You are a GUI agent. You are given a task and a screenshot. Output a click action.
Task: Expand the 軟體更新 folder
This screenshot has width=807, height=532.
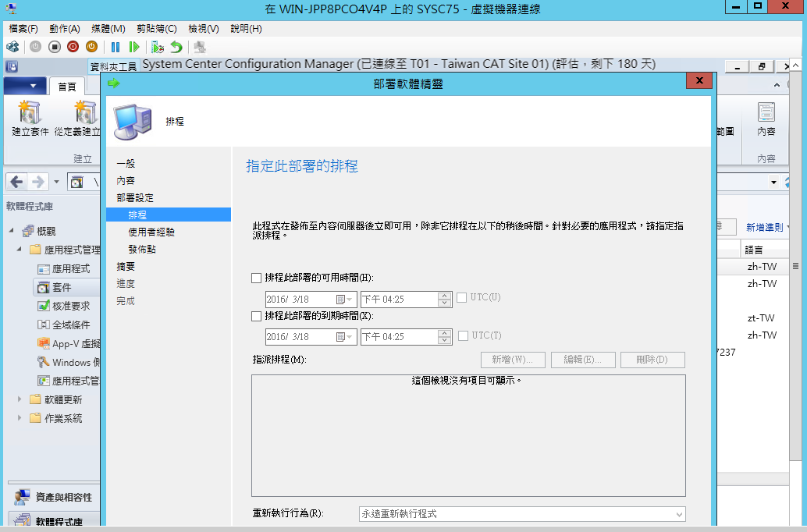(20, 399)
